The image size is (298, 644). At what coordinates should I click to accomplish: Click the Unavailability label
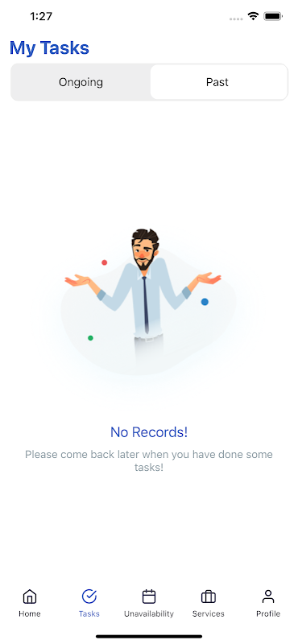pos(149,613)
